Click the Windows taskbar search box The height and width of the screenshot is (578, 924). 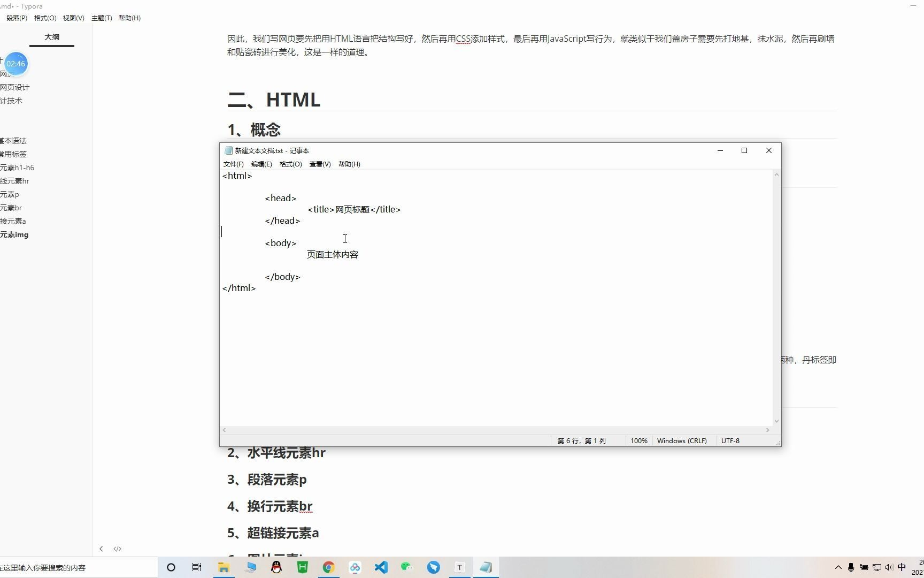[79, 567]
